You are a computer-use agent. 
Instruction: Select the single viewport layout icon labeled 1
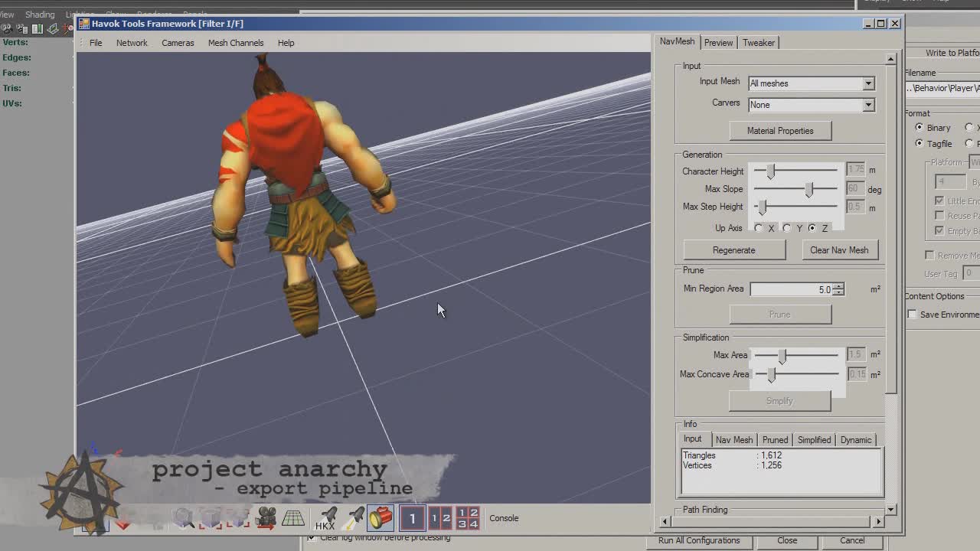tap(412, 518)
